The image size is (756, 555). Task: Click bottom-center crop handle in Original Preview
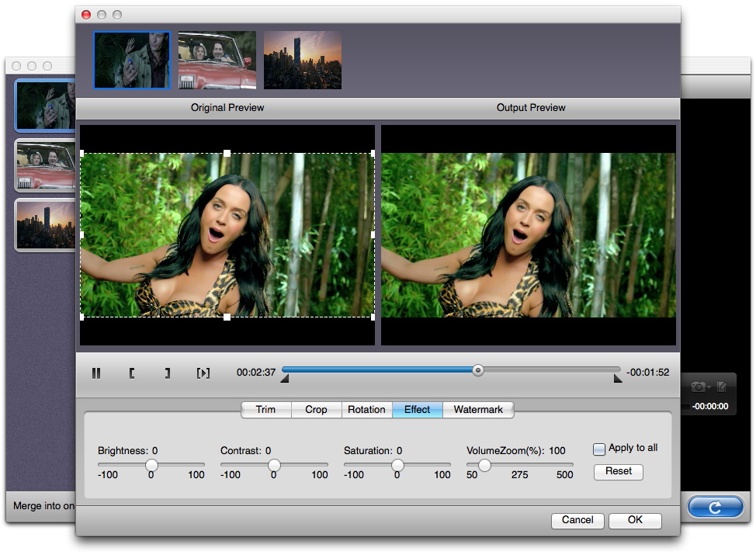click(x=227, y=317)
